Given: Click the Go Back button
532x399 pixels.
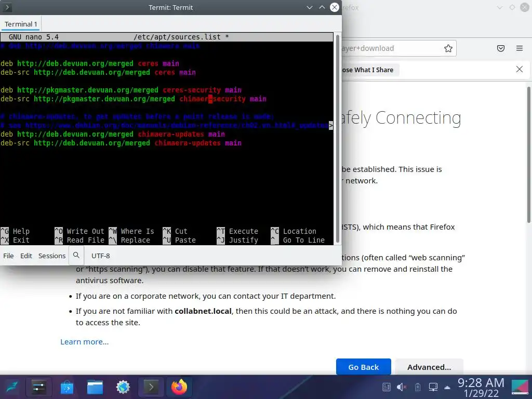Looking at the screenshot, I should (x=363, y=367).
